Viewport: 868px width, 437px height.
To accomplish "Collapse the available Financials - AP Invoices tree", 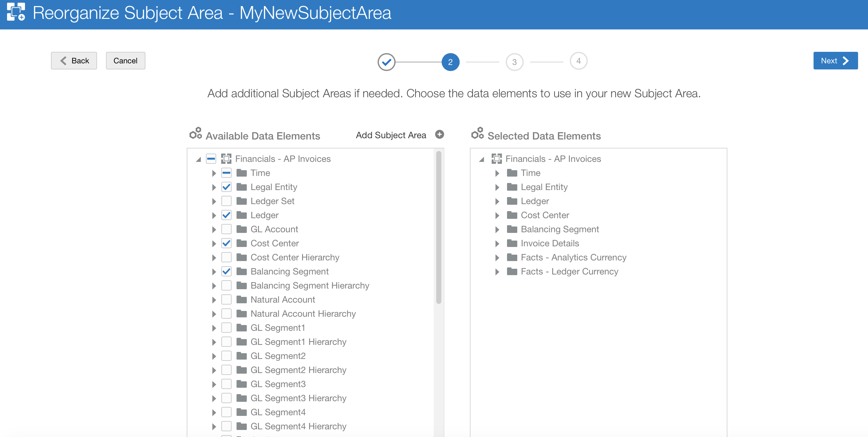I will 199,159.
